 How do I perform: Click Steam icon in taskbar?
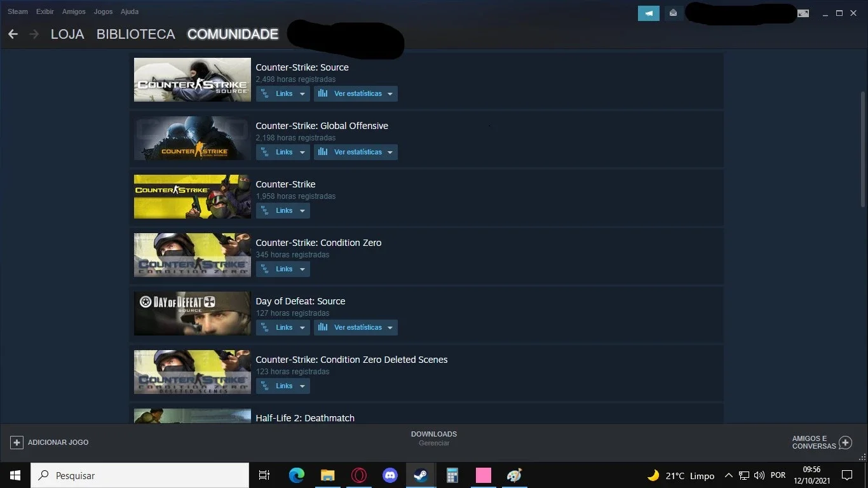tap(421, 475)
